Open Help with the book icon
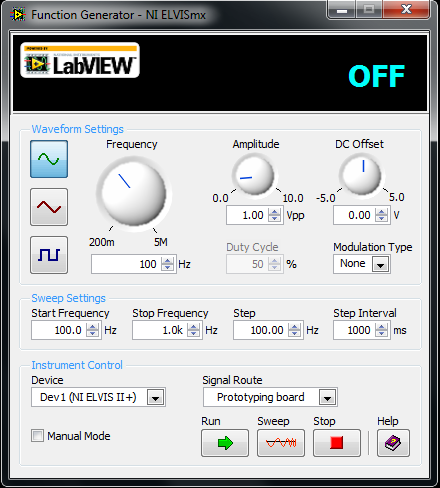 pos(393,443)
